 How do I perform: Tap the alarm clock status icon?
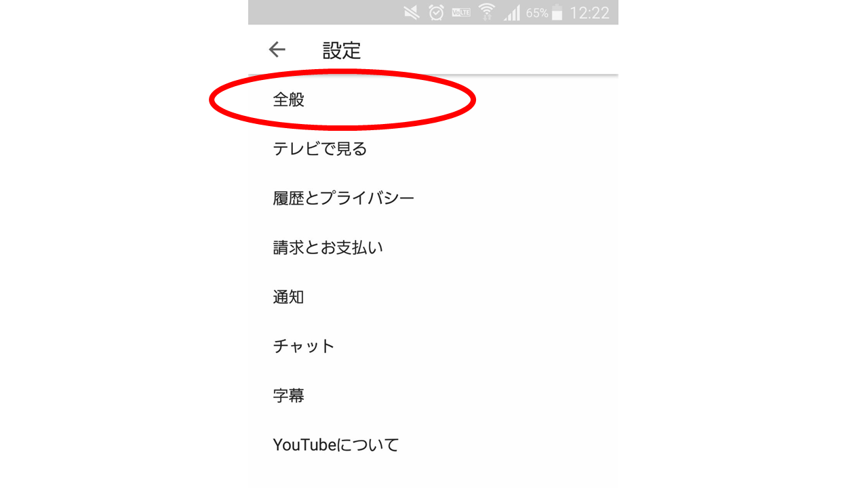(x=436, y=12)
